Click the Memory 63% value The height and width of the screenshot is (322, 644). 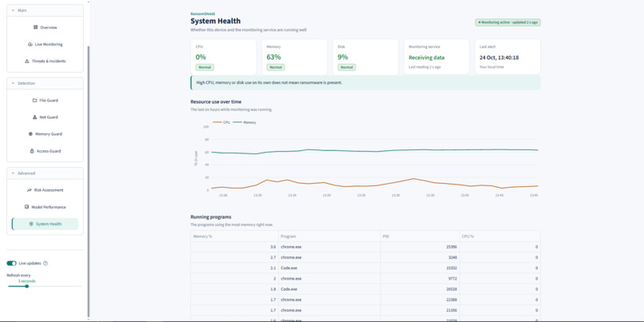[x=273, y=58]
